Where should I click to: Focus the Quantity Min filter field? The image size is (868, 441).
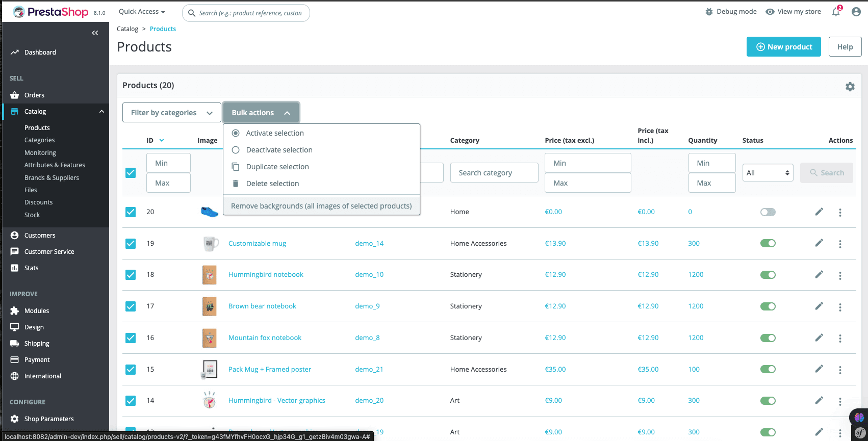(712, 163)
